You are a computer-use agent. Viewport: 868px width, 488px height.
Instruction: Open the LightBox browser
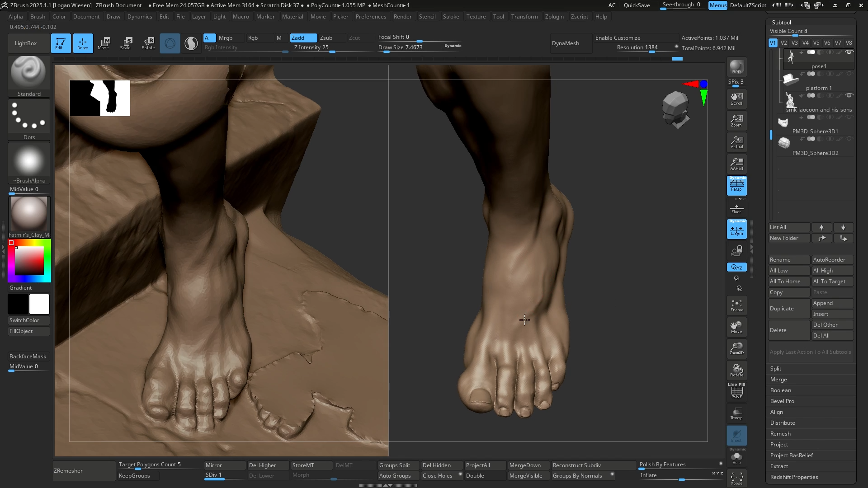(28, 43)
